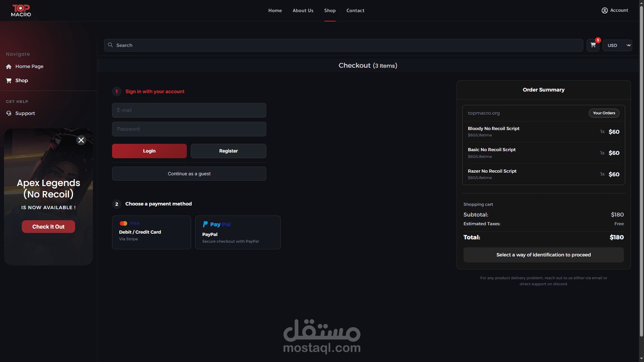
Task: Select Debit / Credit Card payment method
Action: pos(152,232)
